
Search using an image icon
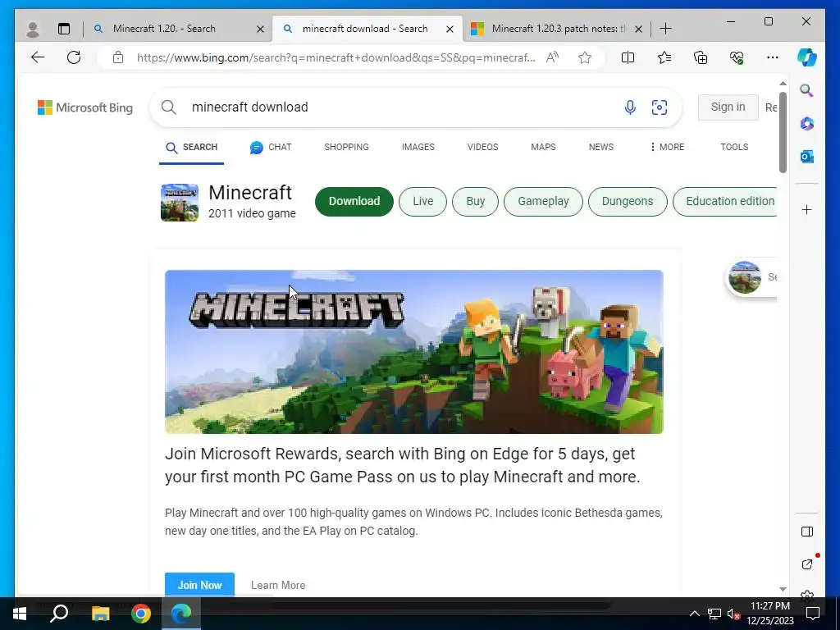point(659,107)
